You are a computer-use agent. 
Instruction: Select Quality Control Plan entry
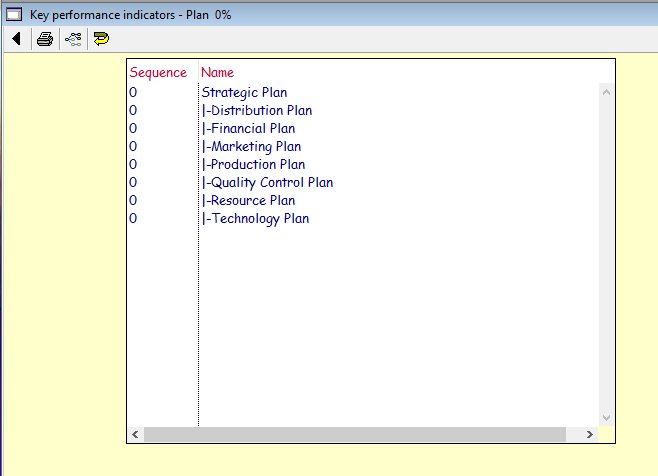point(268,183)
